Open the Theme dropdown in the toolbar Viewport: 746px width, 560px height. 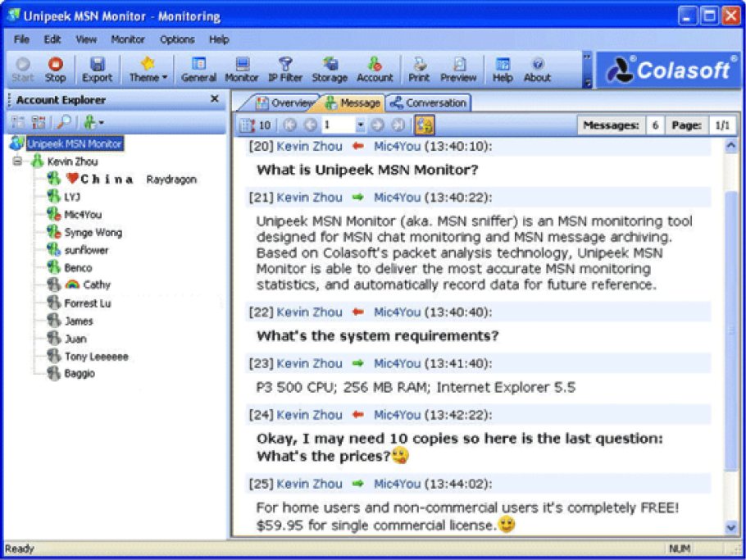click(148, 70)
